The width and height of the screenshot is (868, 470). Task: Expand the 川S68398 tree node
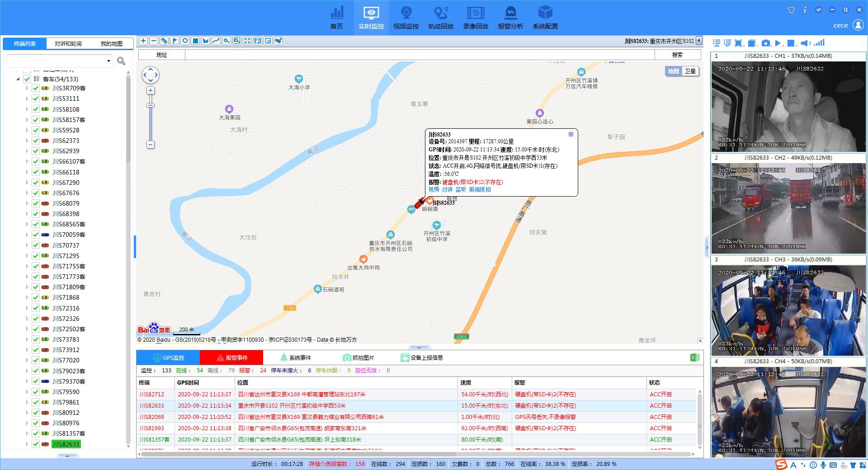point(27,214)
